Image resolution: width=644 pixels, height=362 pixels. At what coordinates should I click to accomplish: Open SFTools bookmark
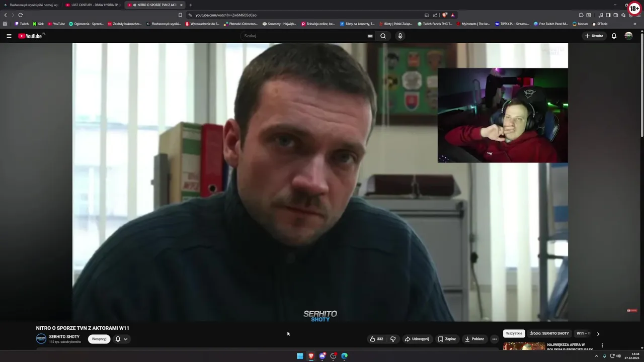point(600,24)
